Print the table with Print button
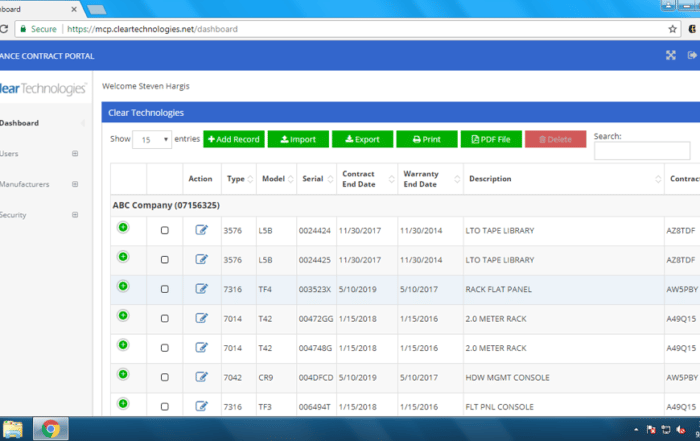The width and height of the screenshot is (700, 441). coord(427,139)
